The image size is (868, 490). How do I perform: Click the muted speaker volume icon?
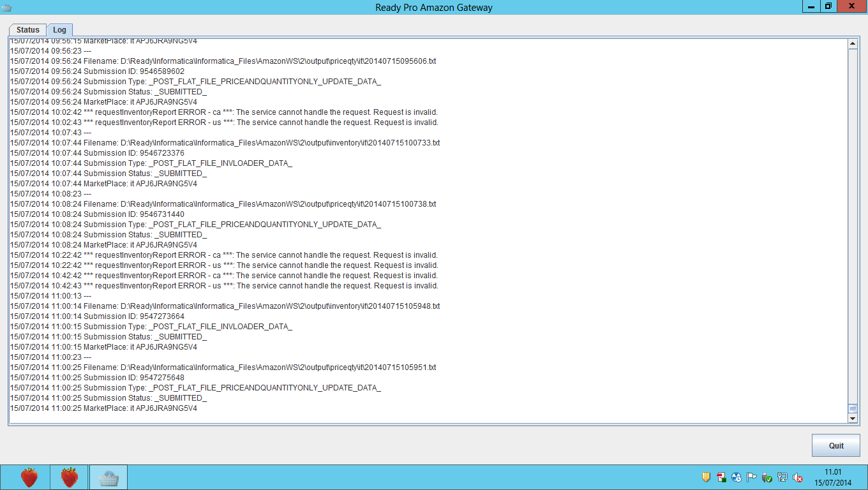click(x=798, y=477)
